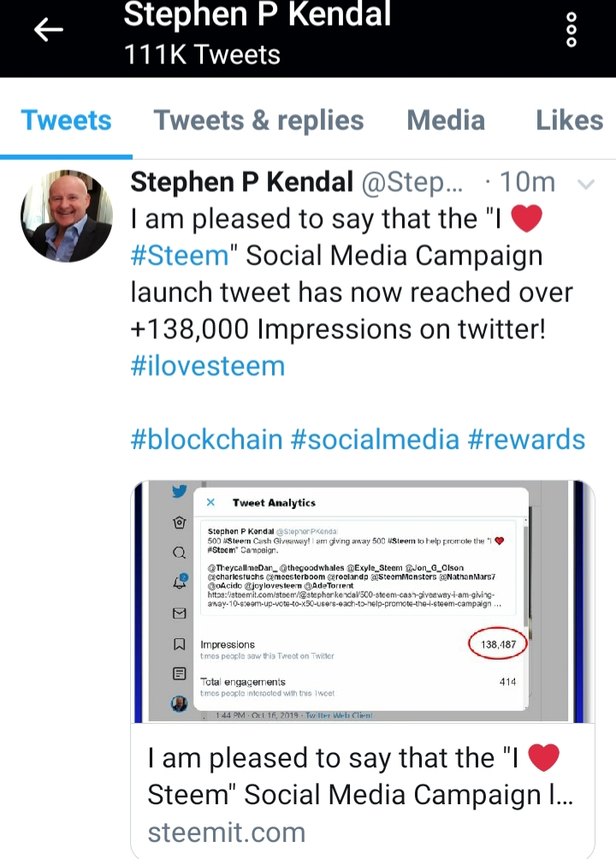The width and height of the screenshot is (616, 859).
Task: Open the #socialmedia hashtag
Action: 375,440
